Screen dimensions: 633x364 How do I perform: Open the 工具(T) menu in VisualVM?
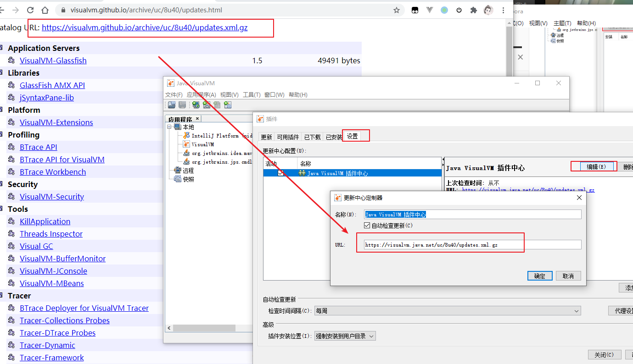[252, 95]
